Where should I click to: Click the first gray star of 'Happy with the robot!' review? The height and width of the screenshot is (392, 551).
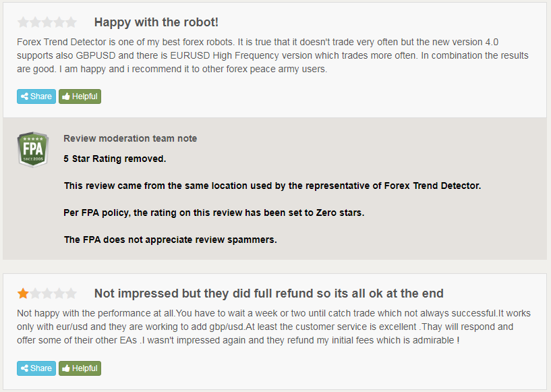click(x=23, y=22)
